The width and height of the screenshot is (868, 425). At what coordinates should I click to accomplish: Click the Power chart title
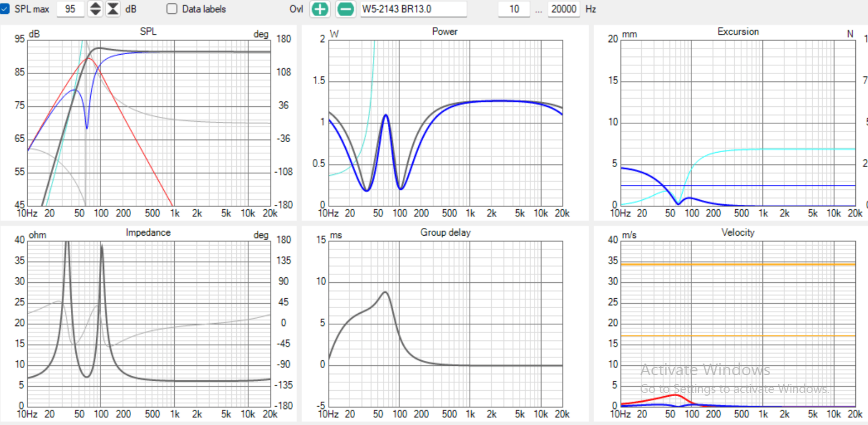coord(445,32)
